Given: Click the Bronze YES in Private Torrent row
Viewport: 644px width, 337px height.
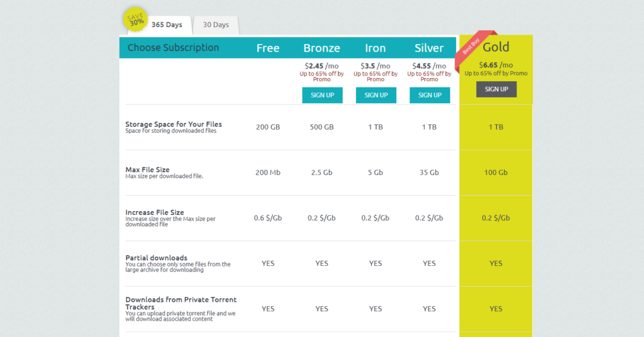Looking at the screenshot, I should pyautogui.click(x=321, y=309).
